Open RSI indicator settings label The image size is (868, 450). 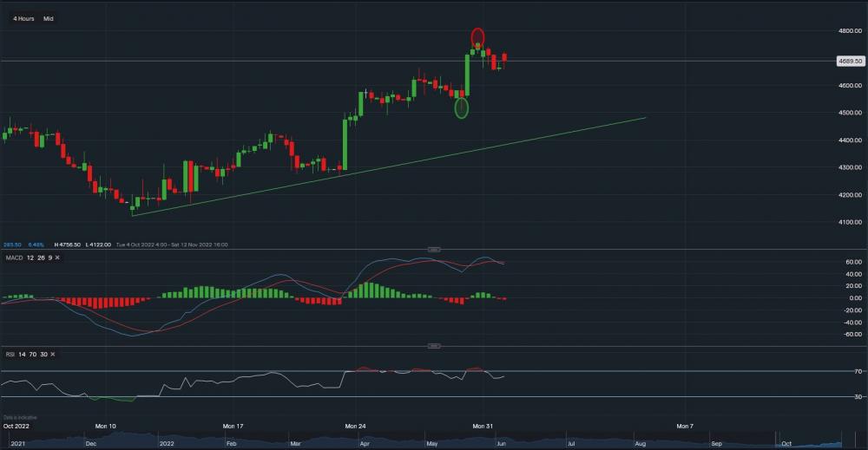(10, 355)
